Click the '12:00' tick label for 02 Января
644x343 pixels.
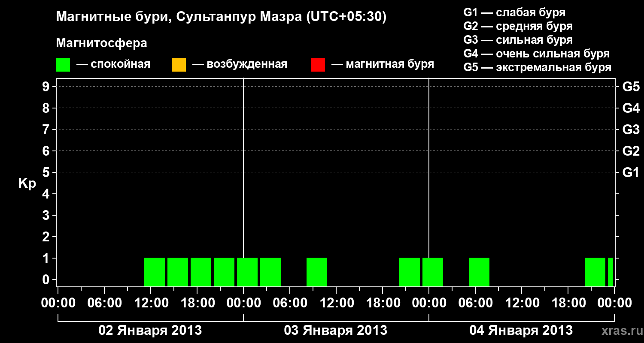151,303
